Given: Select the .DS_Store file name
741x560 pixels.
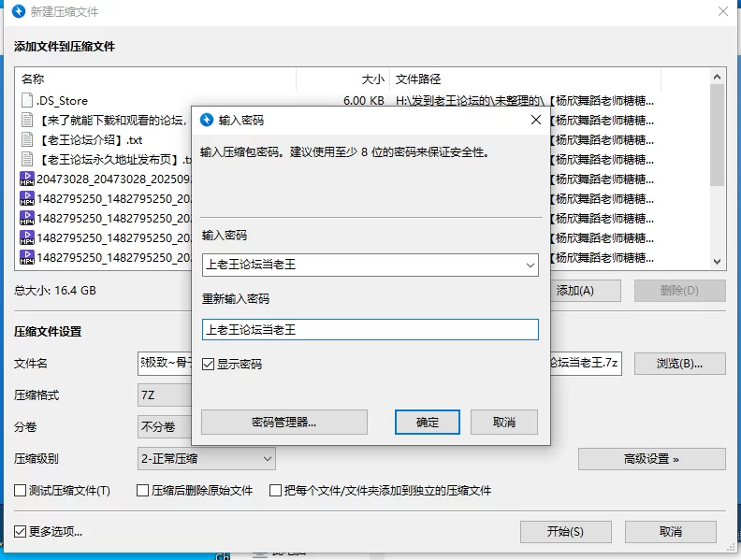Looking at the screenshot, I should click(x=62, y=101).
